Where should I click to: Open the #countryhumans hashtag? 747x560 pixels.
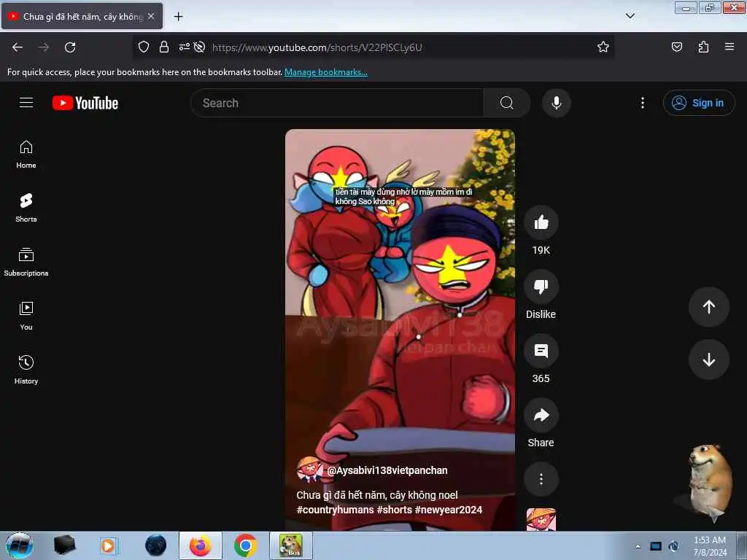pyautogui.click(x=336, y=510)
